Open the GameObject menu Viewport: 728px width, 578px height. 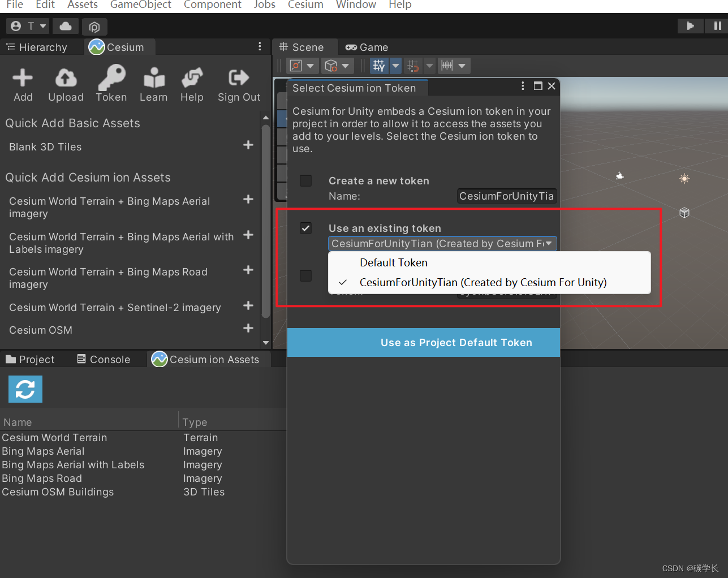tap(141, 5)
